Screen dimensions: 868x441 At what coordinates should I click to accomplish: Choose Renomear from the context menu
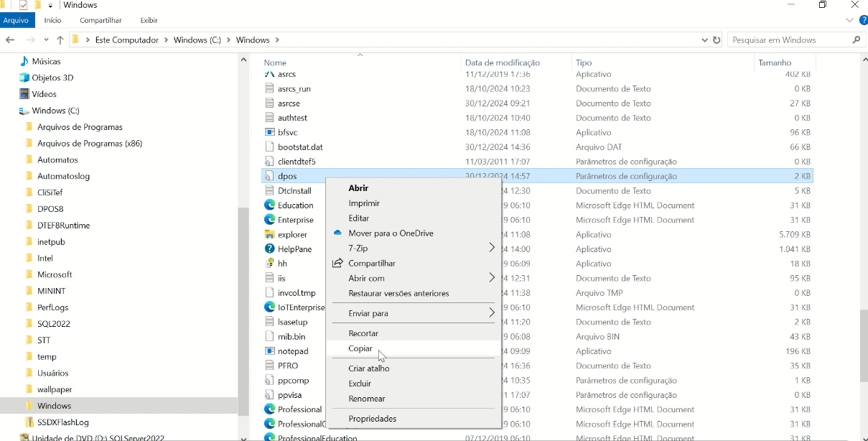(x=367, y=399)
